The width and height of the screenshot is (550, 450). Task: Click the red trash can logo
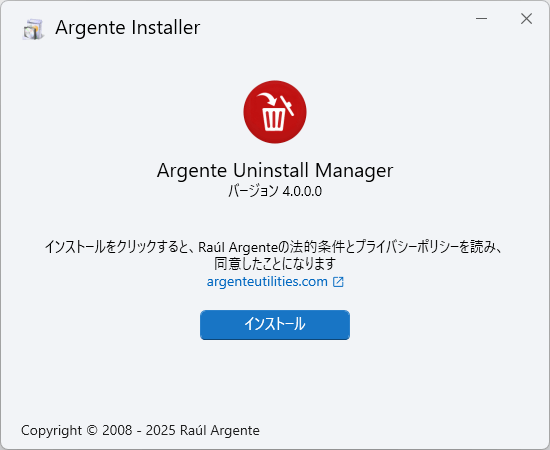tap(275, 112)
